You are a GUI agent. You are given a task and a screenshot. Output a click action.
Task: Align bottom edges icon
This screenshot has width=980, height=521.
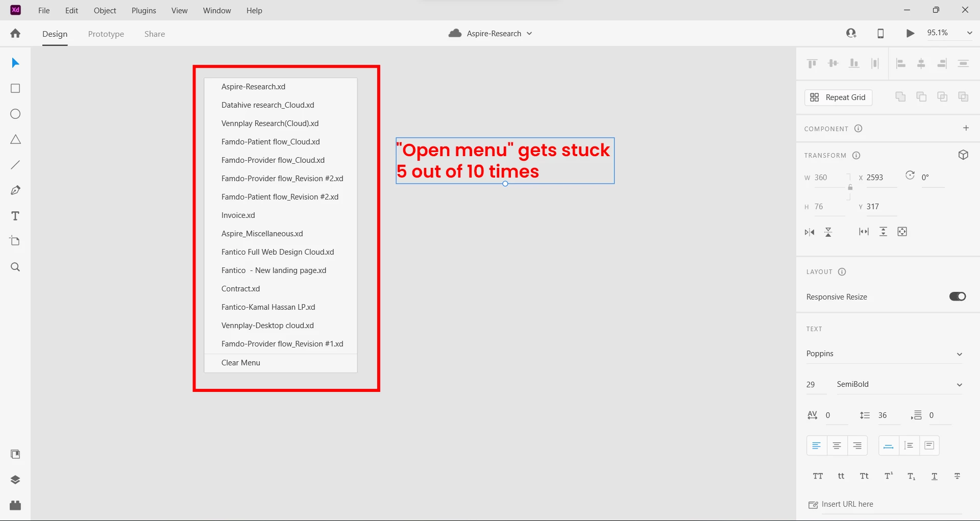coord(854,63)
